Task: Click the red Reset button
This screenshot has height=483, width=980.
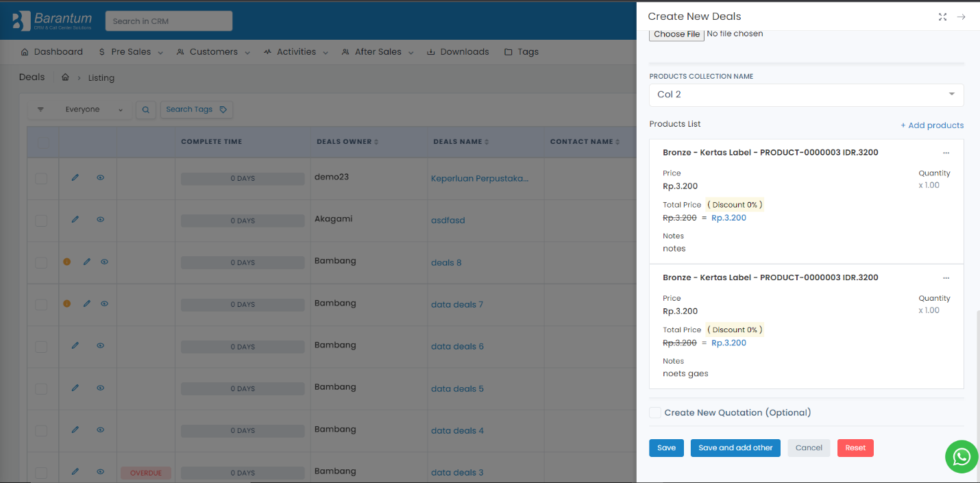Action: coord(855,448)
